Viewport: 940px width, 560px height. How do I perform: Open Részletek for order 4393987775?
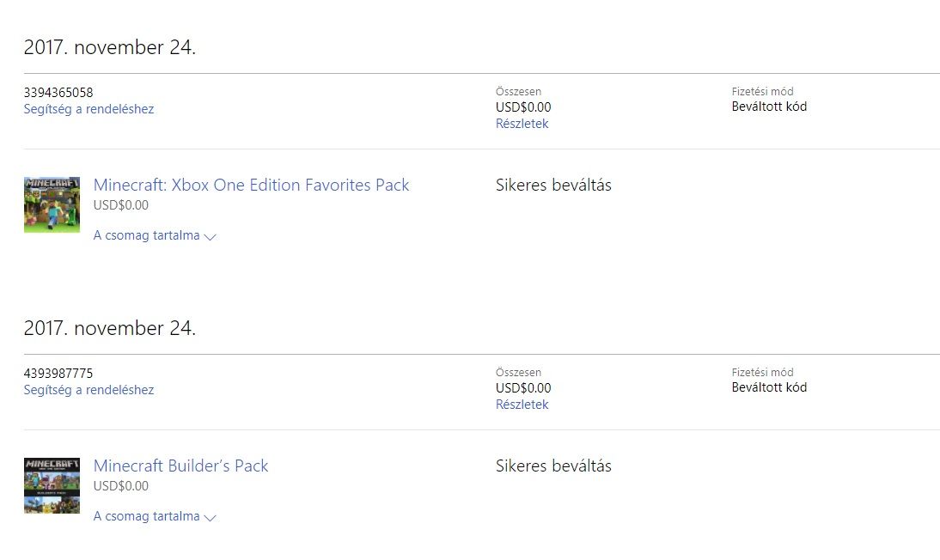pos(522,405)
